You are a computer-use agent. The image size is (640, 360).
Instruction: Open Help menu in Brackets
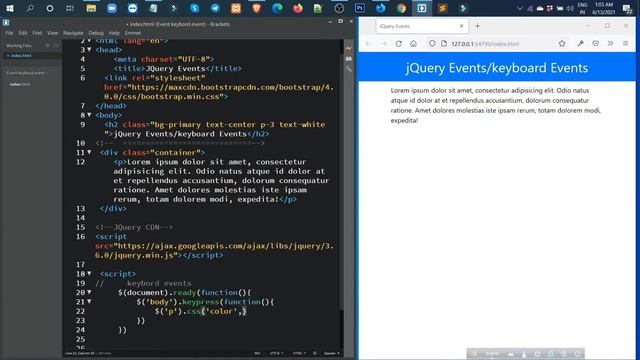(114, 33)
